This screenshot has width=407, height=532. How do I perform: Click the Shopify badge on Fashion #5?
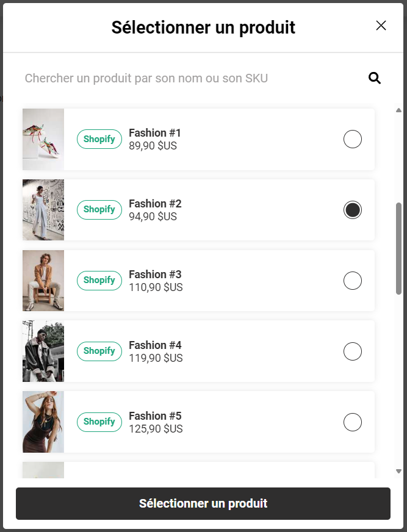coord(99,422)
